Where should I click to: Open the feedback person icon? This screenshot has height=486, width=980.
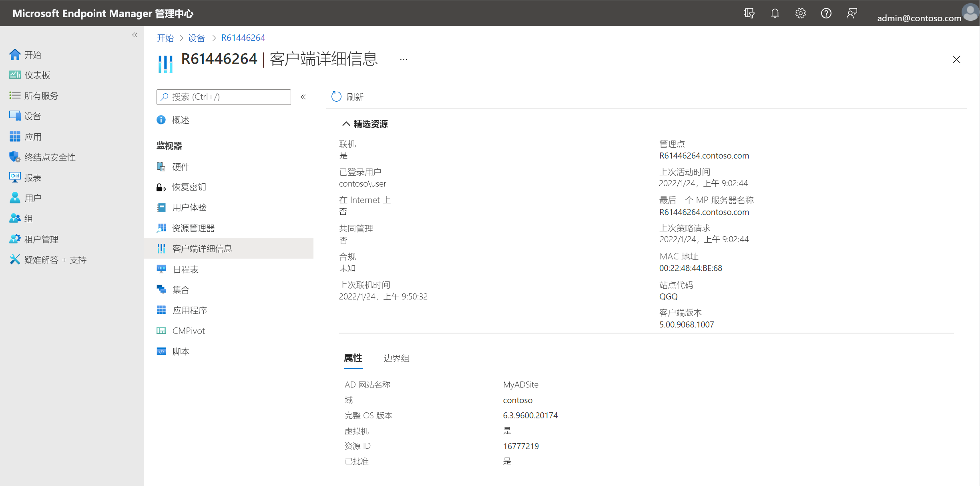(851, 14)
